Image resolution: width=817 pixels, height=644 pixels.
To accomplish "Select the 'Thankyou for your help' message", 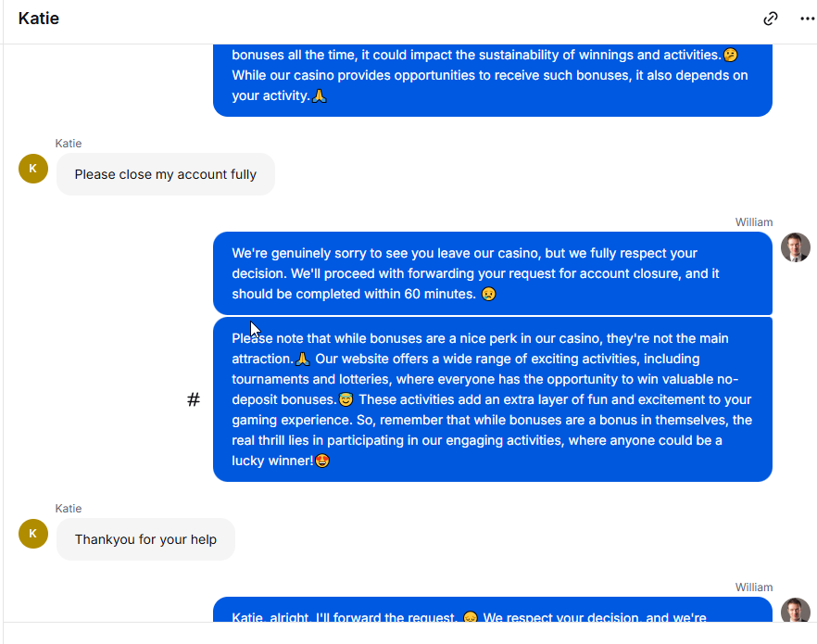I will click(146, 539).
